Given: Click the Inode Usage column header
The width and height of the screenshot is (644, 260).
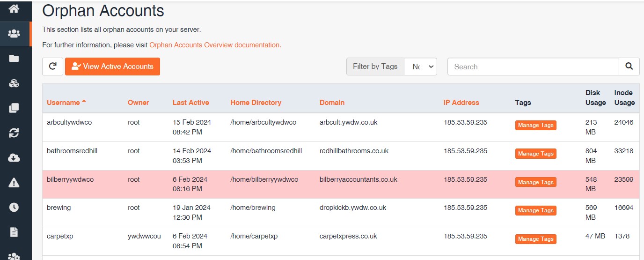Looking at the screenshot, I should [x=624, y=97].
